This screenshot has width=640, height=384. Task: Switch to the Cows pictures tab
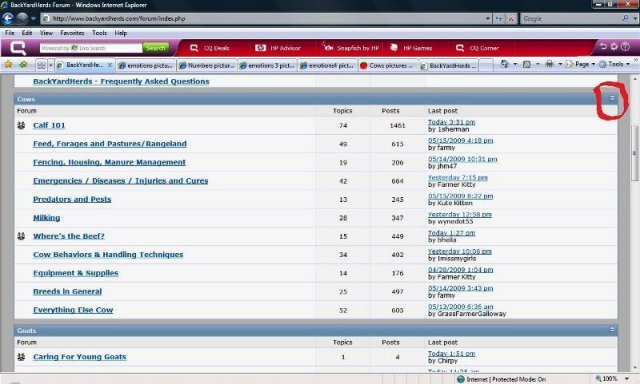(389, 65)
